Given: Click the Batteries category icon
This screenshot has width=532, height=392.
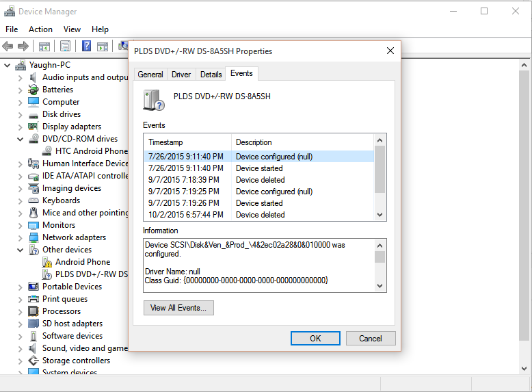Looking at the screenshot, I should (34, 90).
